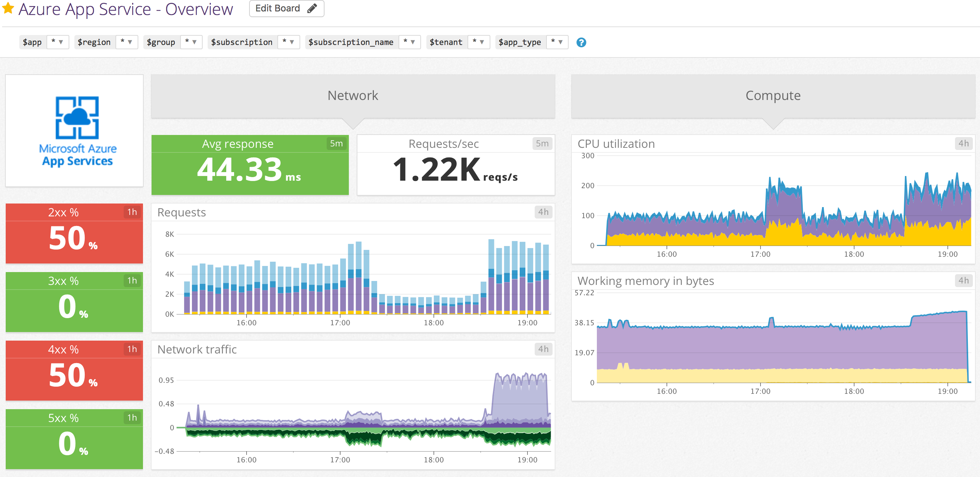The width and height of the screenshot is (980, 477).
Task: Click the 4h badge on Network traffic
Action: click(x=544, y=349)
